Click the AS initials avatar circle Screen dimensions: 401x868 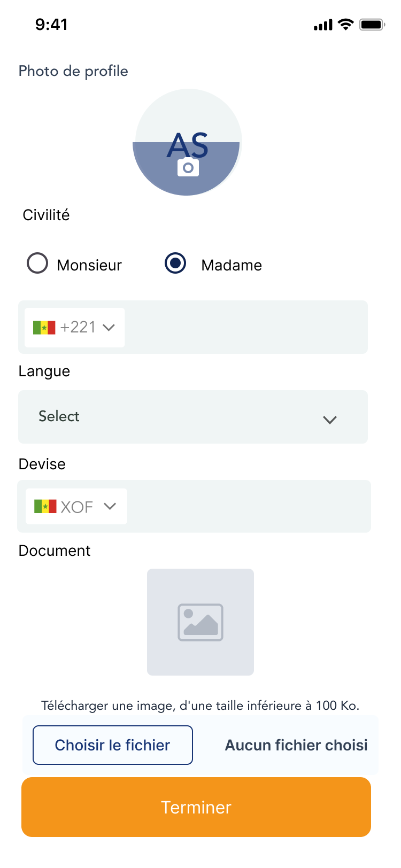[x=187, y=142]
